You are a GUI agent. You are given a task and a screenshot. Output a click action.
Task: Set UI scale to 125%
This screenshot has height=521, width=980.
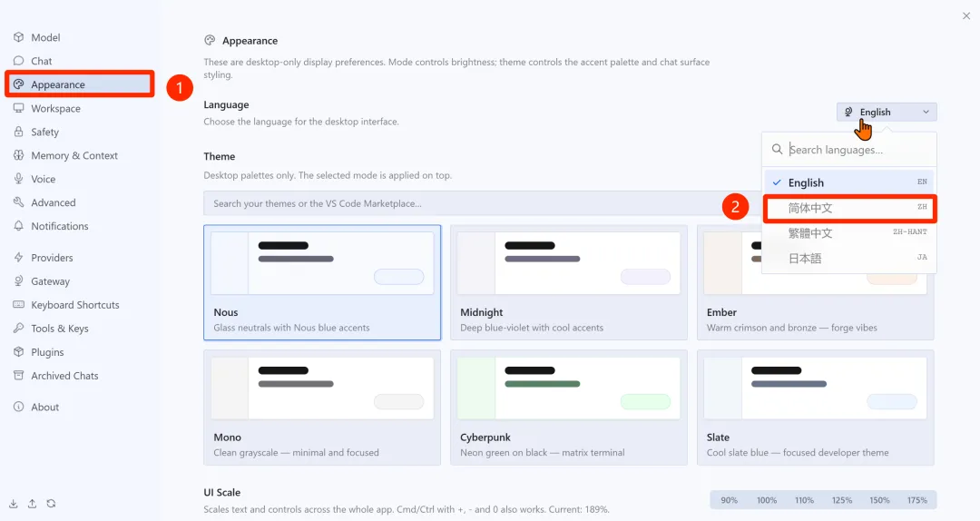pyautogui.click(x=842, y=500)
